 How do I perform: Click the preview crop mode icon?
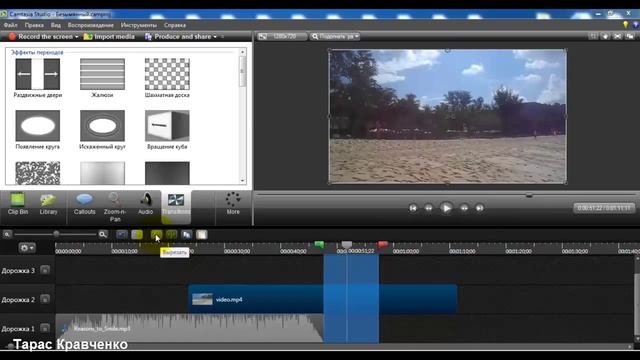click(593, 36)
